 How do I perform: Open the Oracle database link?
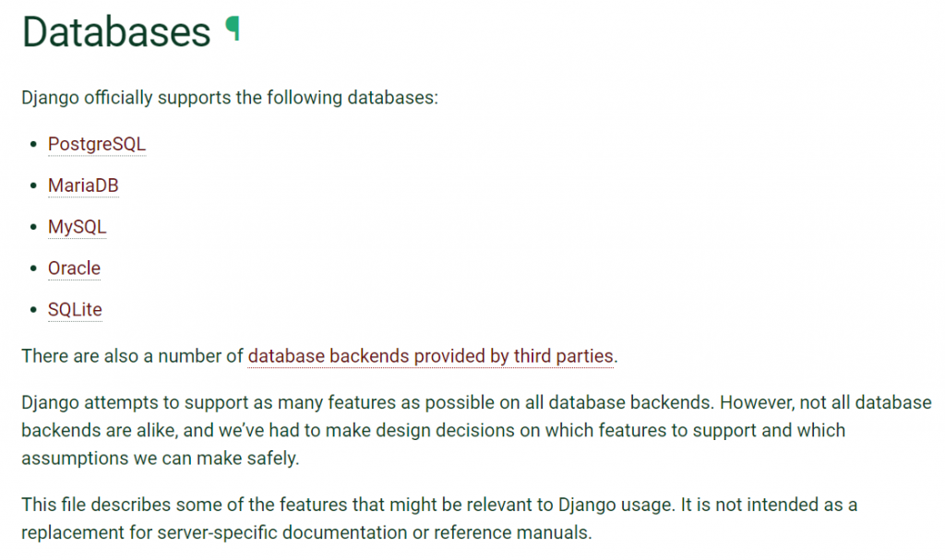pyautogui.click(x=74, y=268)
